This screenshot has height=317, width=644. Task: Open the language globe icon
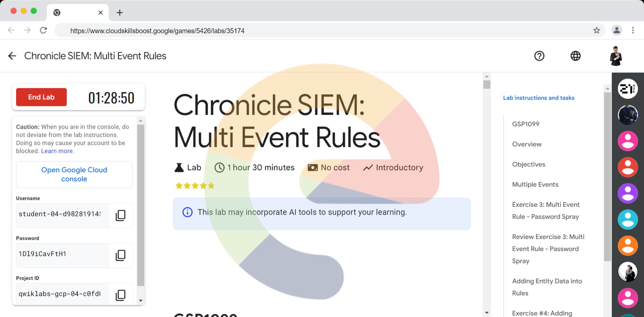tap(576, 56)
